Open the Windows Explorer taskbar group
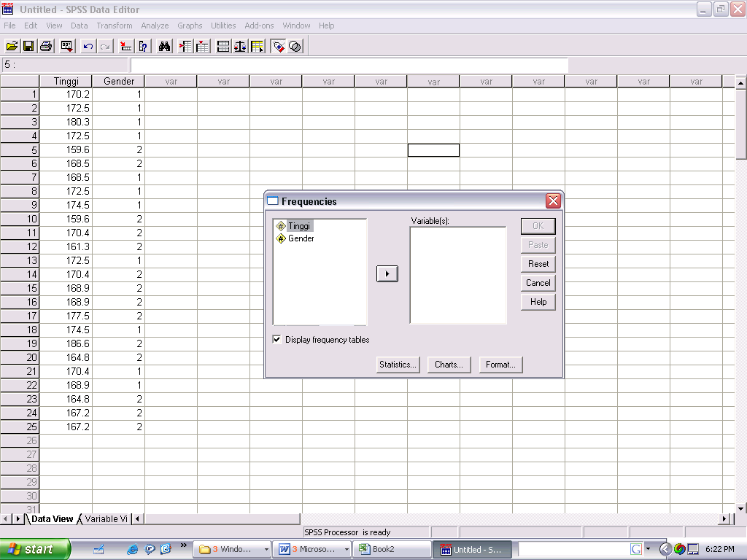Viewport: 747px width, 560px height. click(x=233, y=549)
